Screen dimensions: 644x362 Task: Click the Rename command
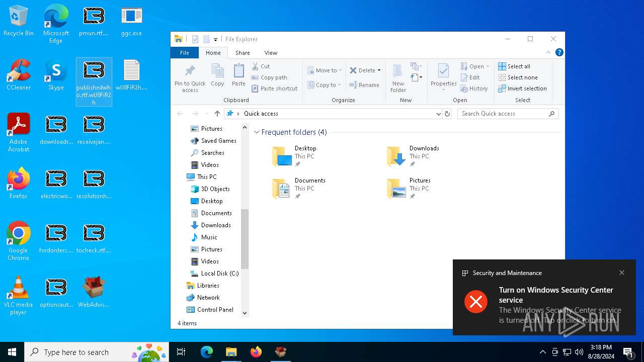(x=364, y=85)
